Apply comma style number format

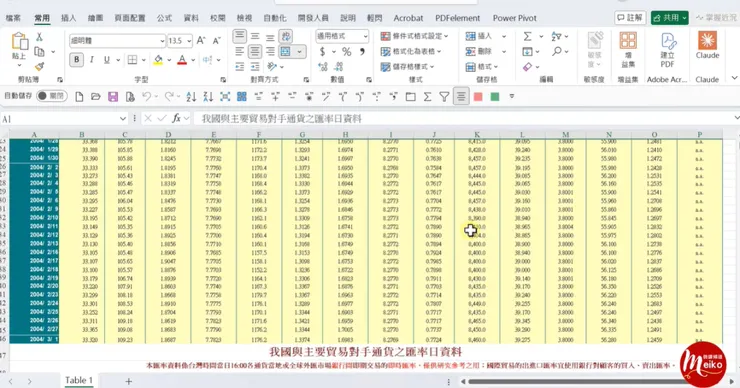[362, 51]
